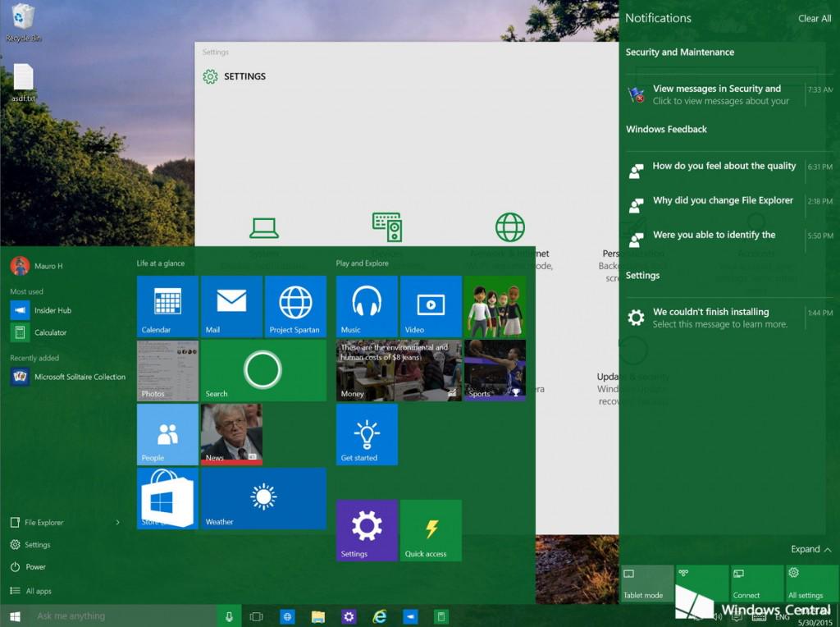Toggle the Tablet mode quick action
This screenshot has height=627, width=840.
coord(646,584)
